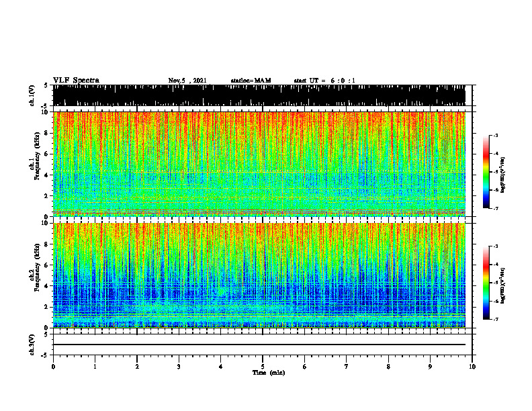The width and height of the screenshot is (532, 411).
Task: Click the ch.2 "Frequency (kHz)" axis label
Action: tap(37, 267)
